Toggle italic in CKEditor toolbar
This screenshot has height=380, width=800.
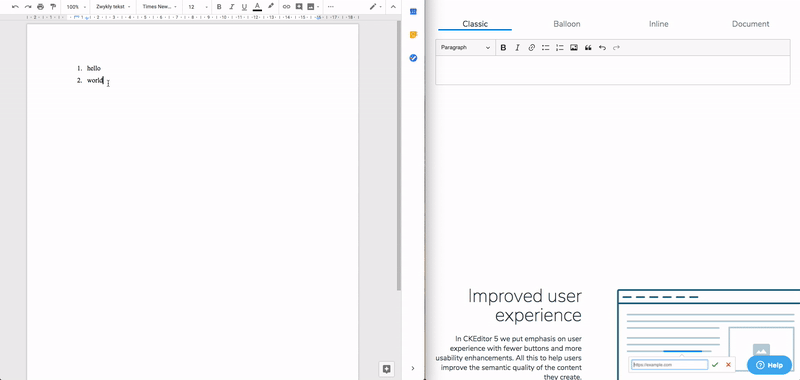point(517,47)
